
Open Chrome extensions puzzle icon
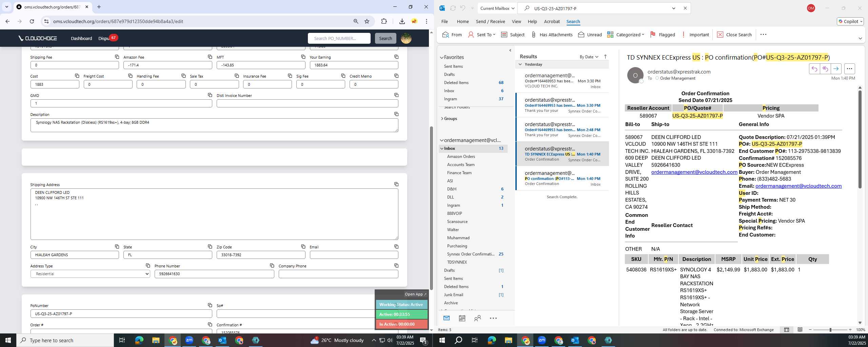tap(384, 21)
